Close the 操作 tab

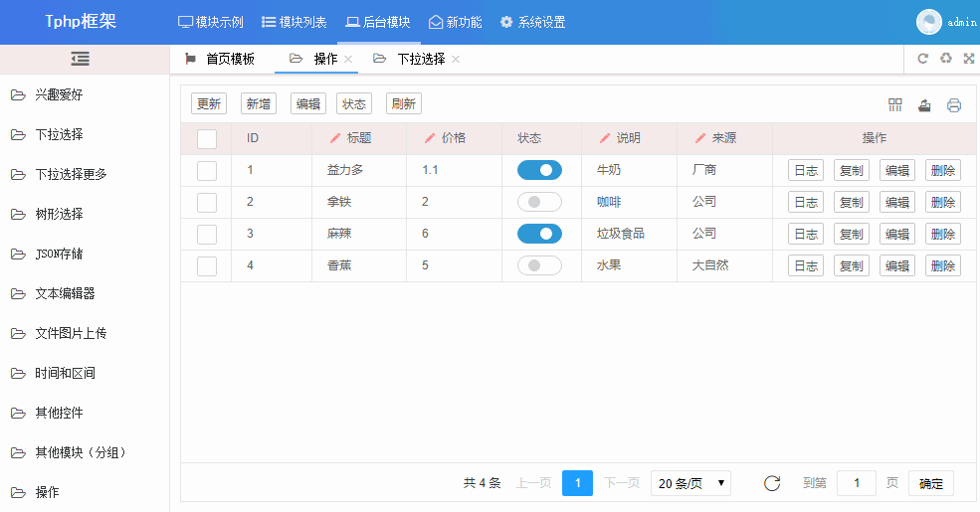pyautogui.click(x=348, y=60)
